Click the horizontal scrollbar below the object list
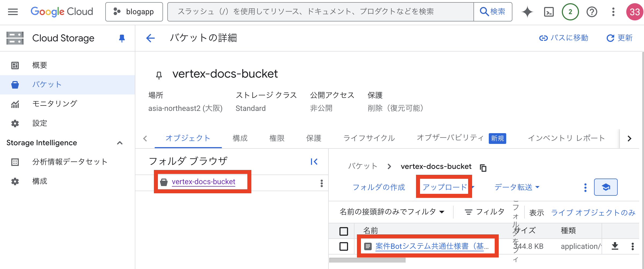Image resolution: width=644 pixels, height=269 pixels. tap(367, 260)
